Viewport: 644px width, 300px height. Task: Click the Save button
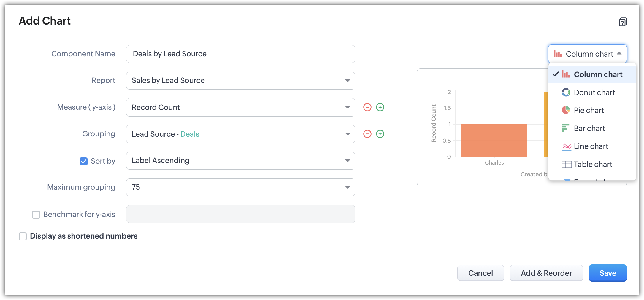coord(607,273)
